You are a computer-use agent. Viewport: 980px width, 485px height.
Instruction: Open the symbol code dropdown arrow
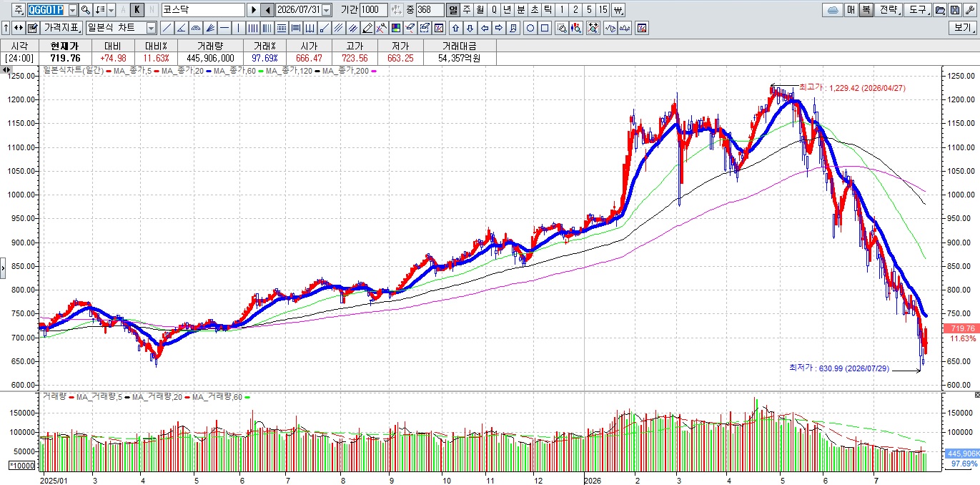[x=73, y=10]
